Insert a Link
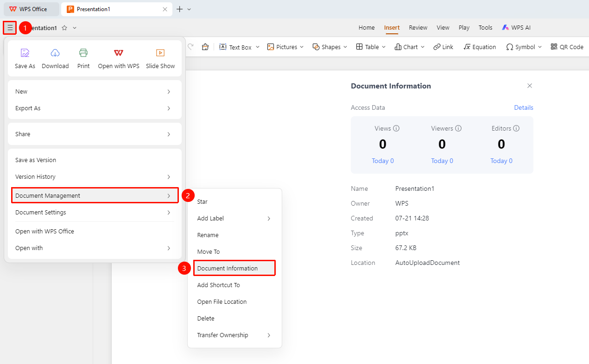 (x=443, y=47)
